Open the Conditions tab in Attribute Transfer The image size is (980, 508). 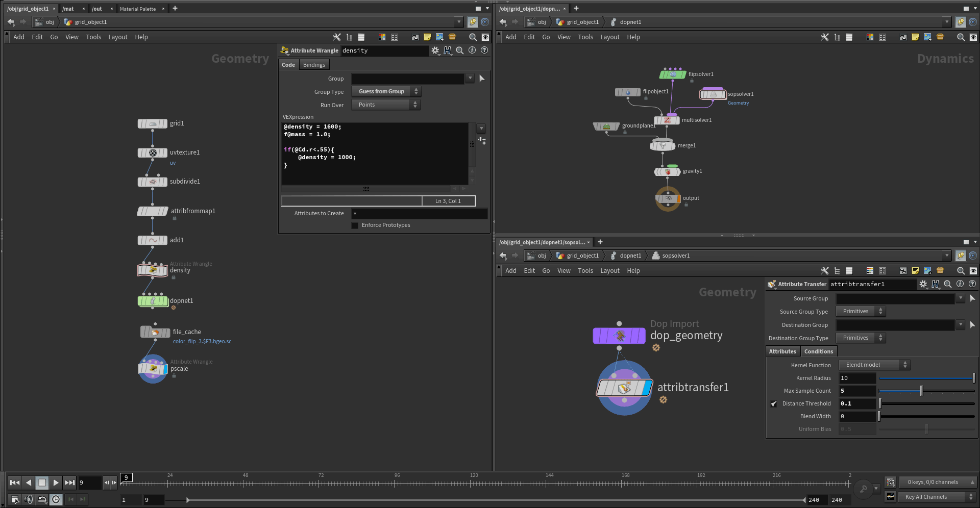point(818,351)
